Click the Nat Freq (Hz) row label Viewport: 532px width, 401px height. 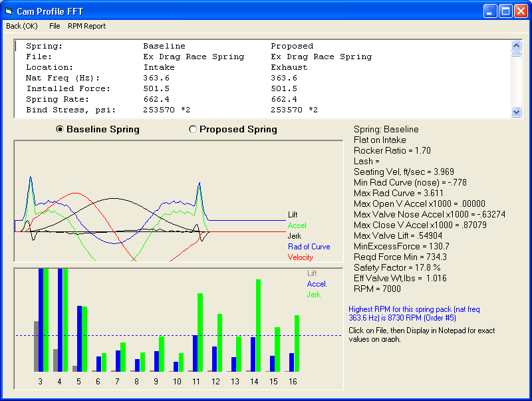63,78
